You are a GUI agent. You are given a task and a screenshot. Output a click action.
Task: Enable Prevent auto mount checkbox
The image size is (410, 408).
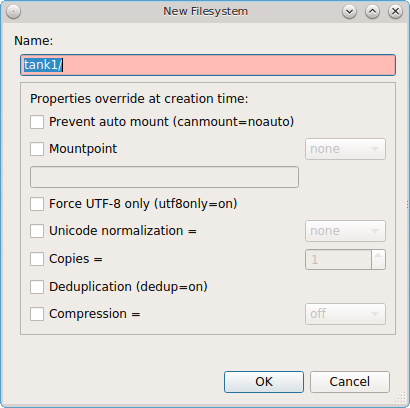point(37,122)
